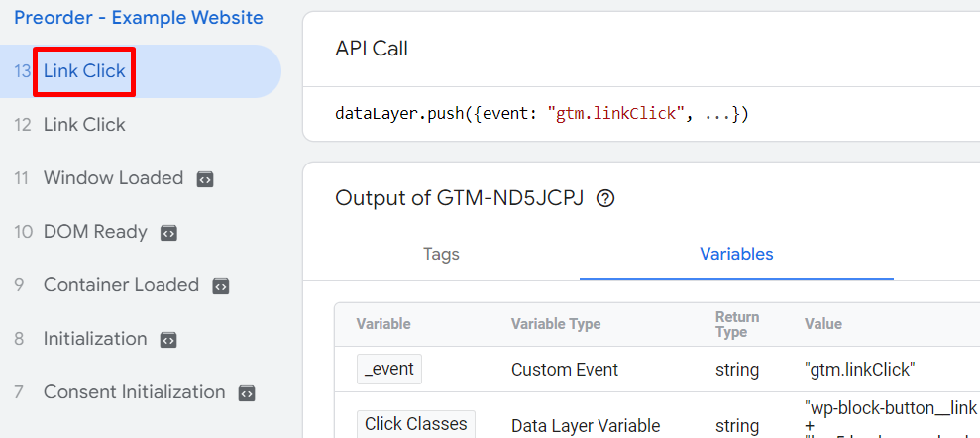Click the _event variable chip
Viewport: 980px width, 438px height.
(388, 370)
